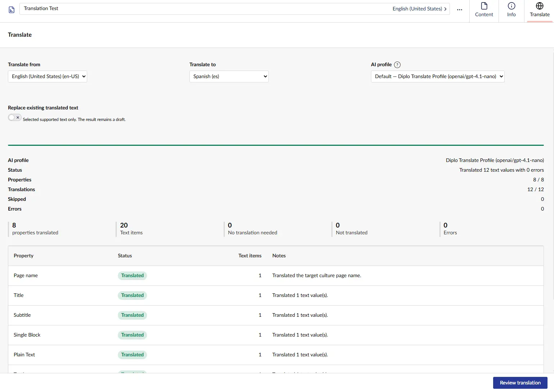The width and height of the screenshot is (554, 392).
Task: Click 'Selected supported text only' hint text
Action: click(x=74, y=120)
